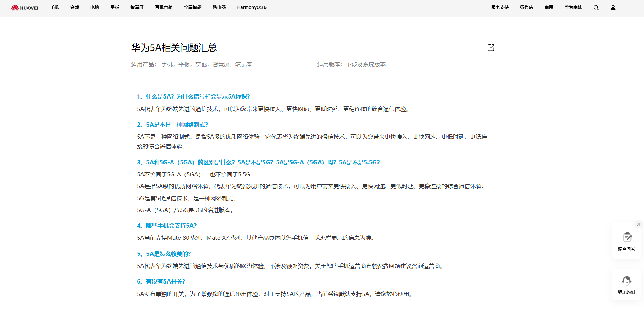644x312 pixels.
Task: Visit 华为商城 from the header
Action: click(x=573, y=7)
